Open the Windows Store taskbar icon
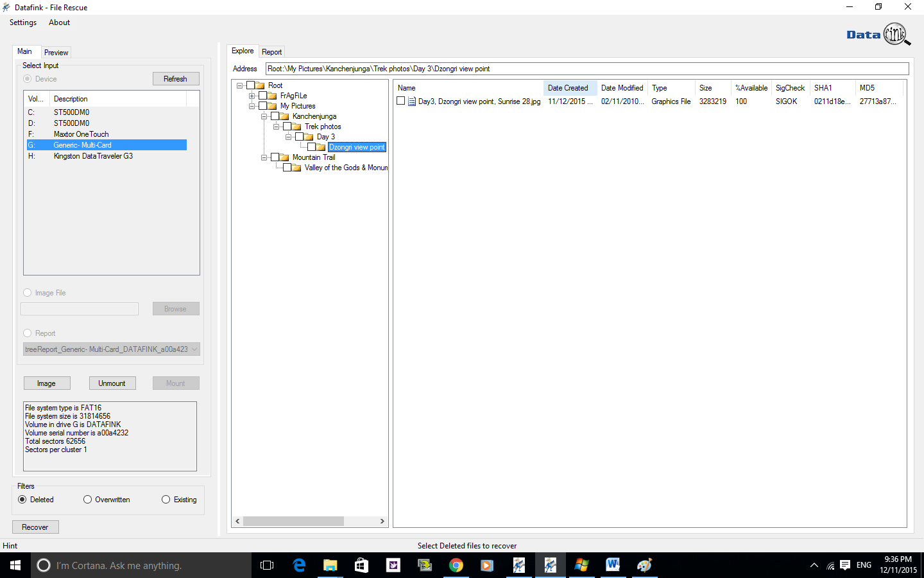Image resolution: width=924 pixels, height=578 pixels. (362, 565)
